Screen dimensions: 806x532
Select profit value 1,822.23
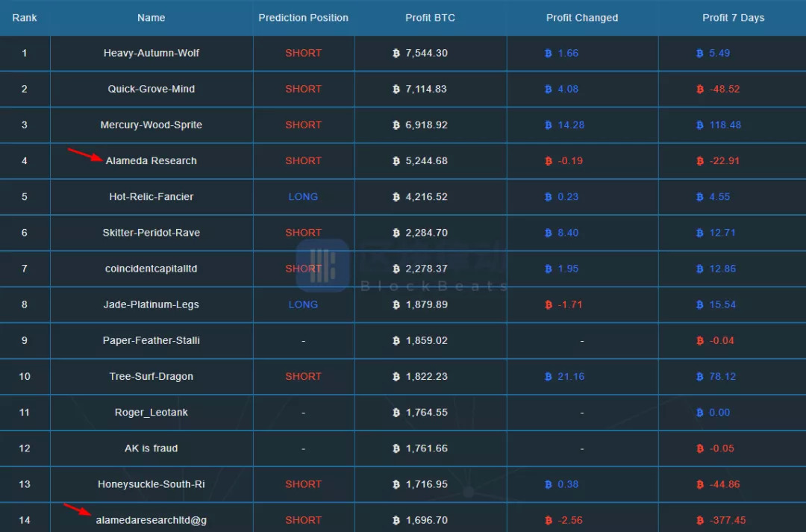426,377
